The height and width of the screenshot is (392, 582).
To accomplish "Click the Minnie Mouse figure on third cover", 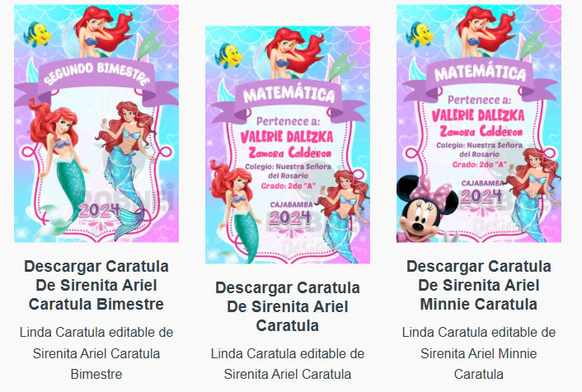I will (427, 209).
